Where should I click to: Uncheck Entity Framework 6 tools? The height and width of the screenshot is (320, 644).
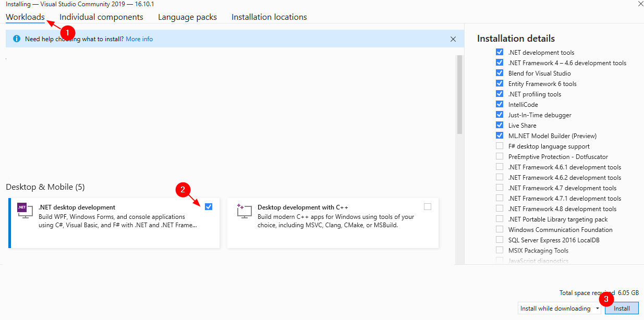500,83
